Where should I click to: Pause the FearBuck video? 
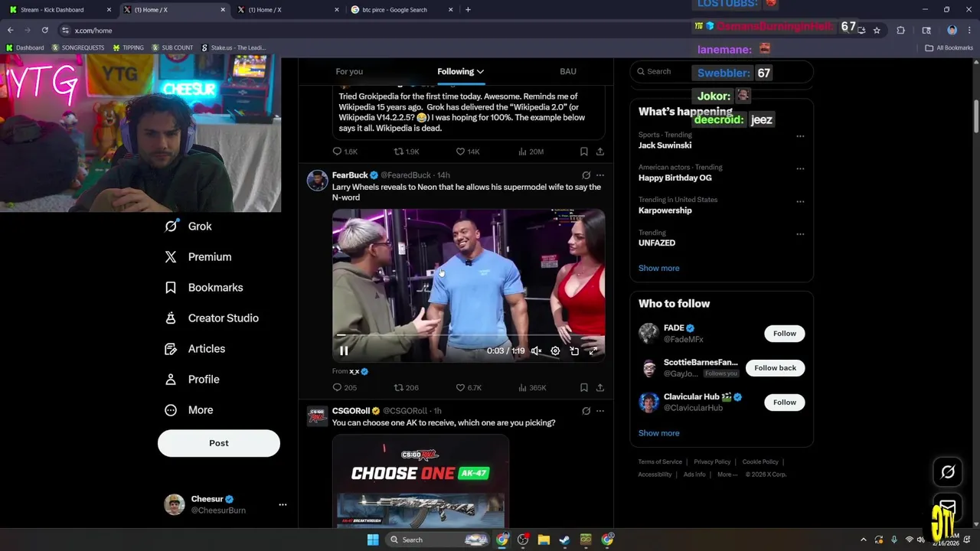pyautogui.click(x=344, y=350)
